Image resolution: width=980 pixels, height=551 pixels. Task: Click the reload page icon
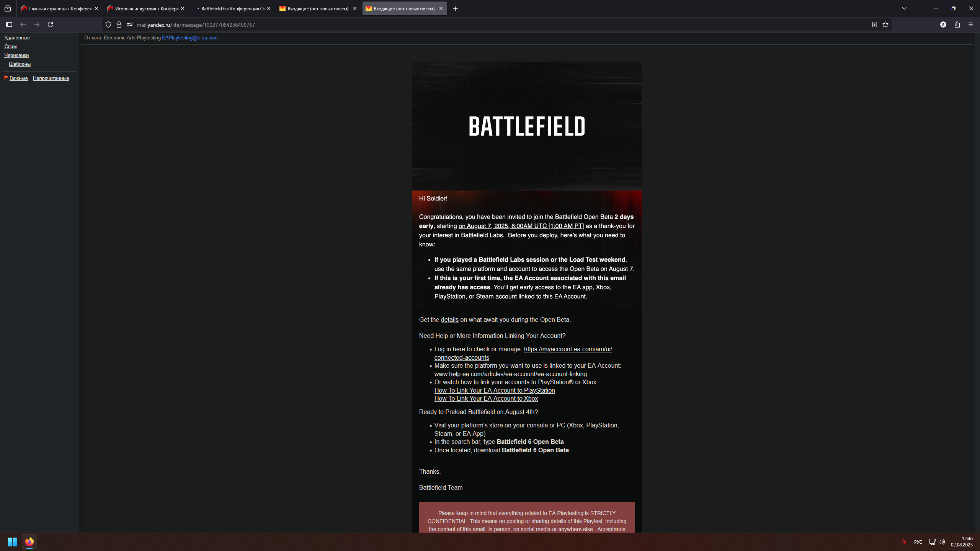[x=51, y=24]
